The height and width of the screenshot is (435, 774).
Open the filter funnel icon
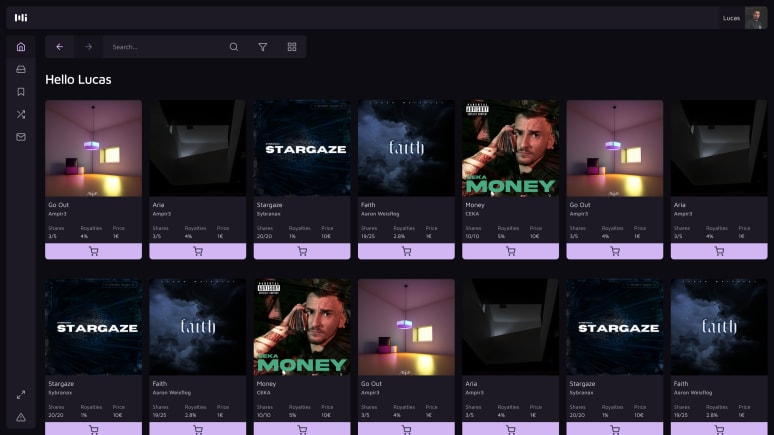pyautogui.click(x=263, y=47)
